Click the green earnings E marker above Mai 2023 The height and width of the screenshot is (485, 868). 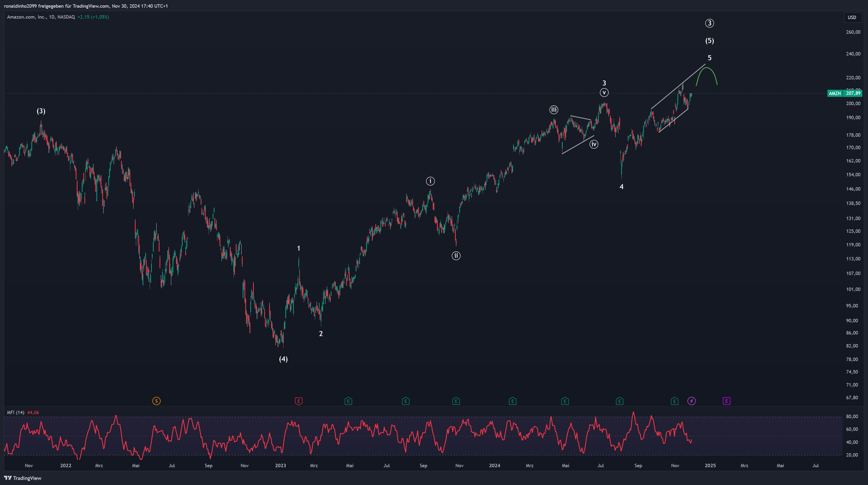coord(349,401)
